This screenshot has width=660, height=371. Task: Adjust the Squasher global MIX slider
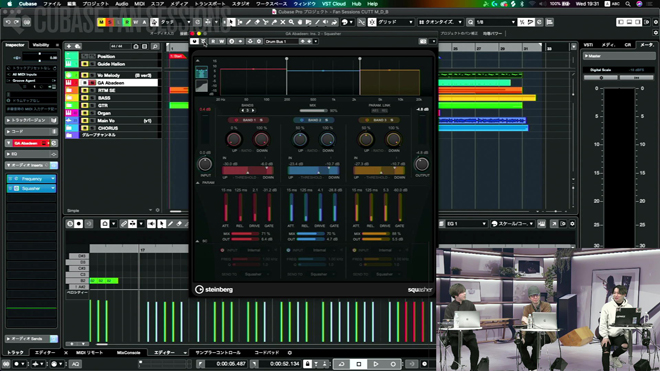click(x=313, y=111)
